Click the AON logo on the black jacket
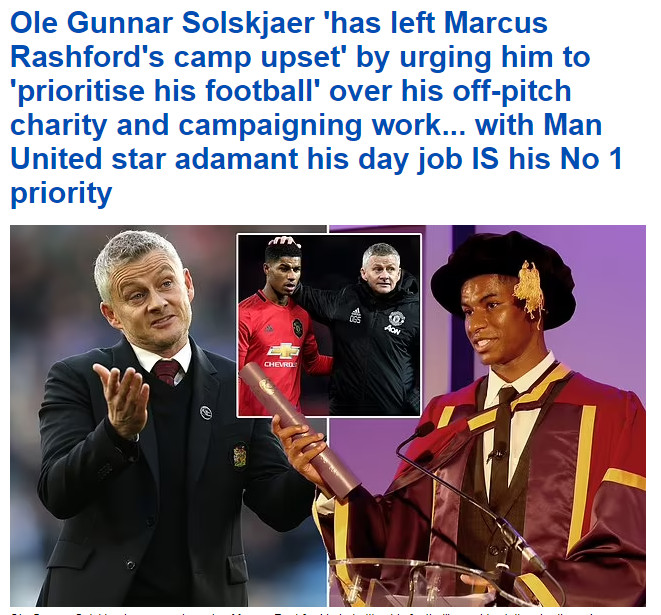This screenshot has height=615, width=661. coord(392,330)
